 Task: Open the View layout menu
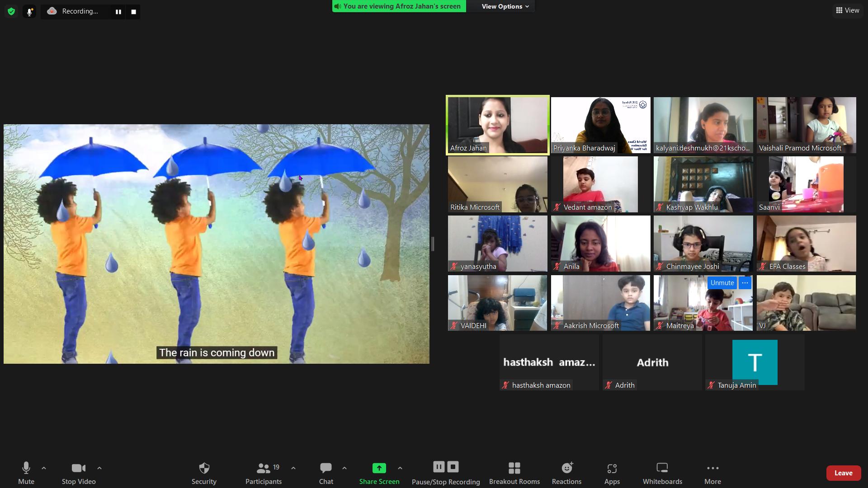[x=848, y=10]
